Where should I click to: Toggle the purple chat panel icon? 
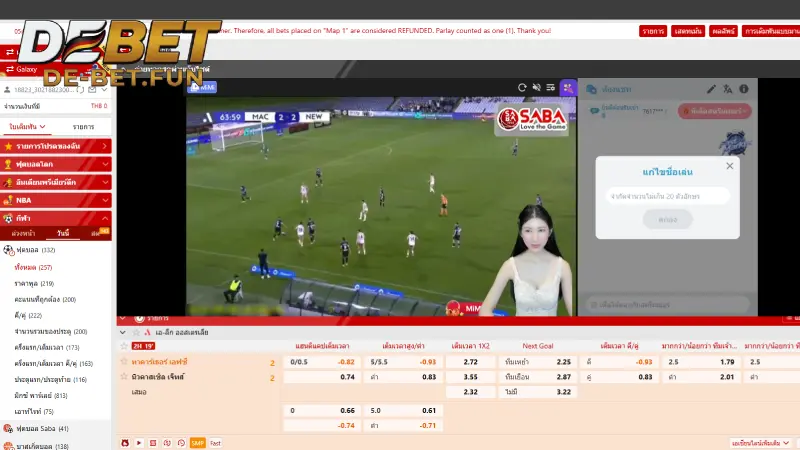point(568,88)
